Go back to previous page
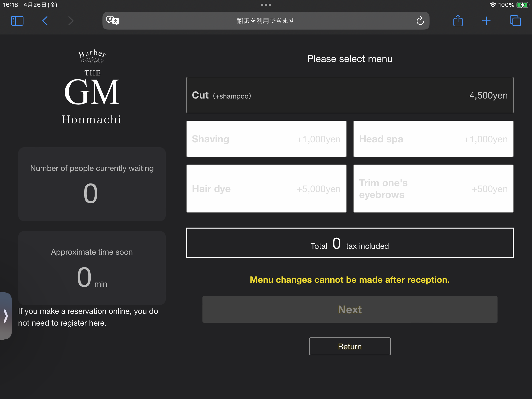The width and height of the screenshot is (532, 399). point(45,21)
